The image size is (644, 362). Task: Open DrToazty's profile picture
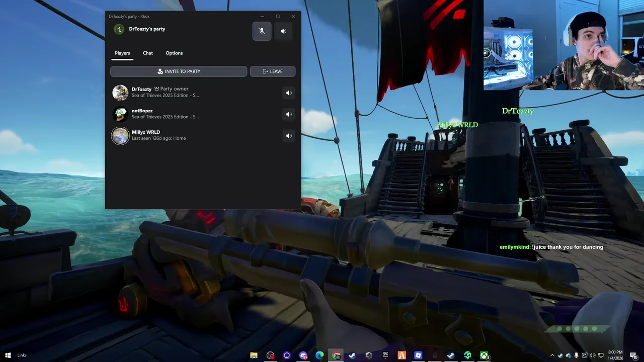120,93
